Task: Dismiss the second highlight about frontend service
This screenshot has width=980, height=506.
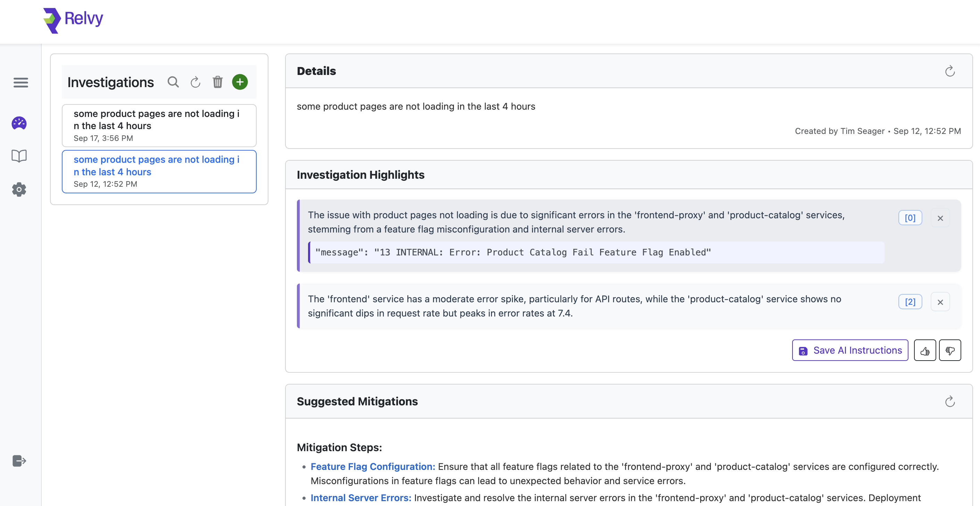Action: click(940, 302)
